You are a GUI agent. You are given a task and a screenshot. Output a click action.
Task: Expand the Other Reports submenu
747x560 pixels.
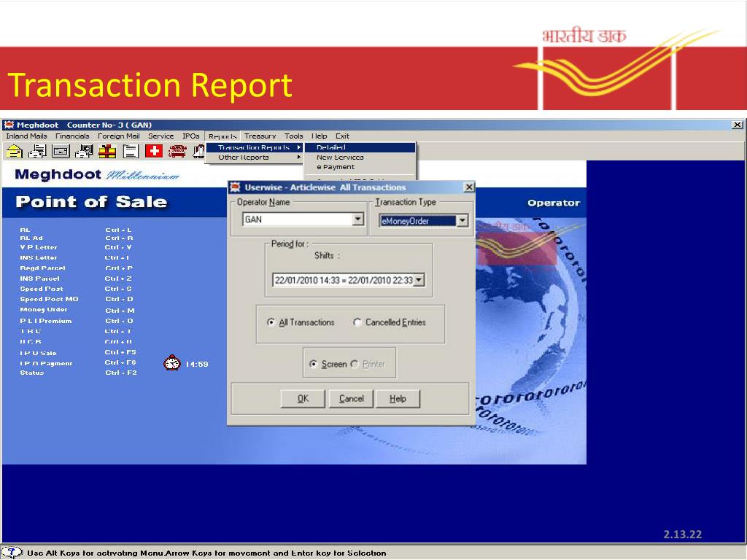tap(255, 157)
